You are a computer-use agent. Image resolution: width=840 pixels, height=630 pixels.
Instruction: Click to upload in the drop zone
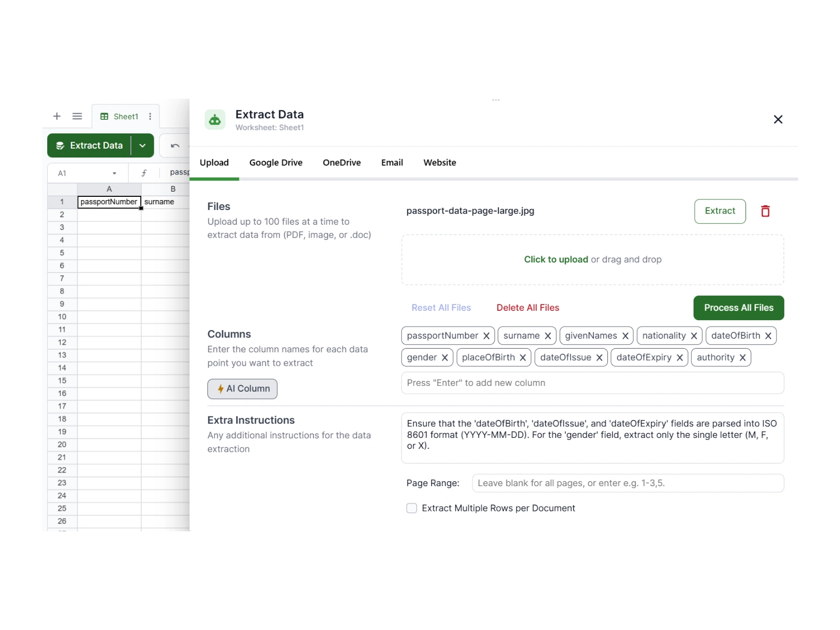[556, 259]
